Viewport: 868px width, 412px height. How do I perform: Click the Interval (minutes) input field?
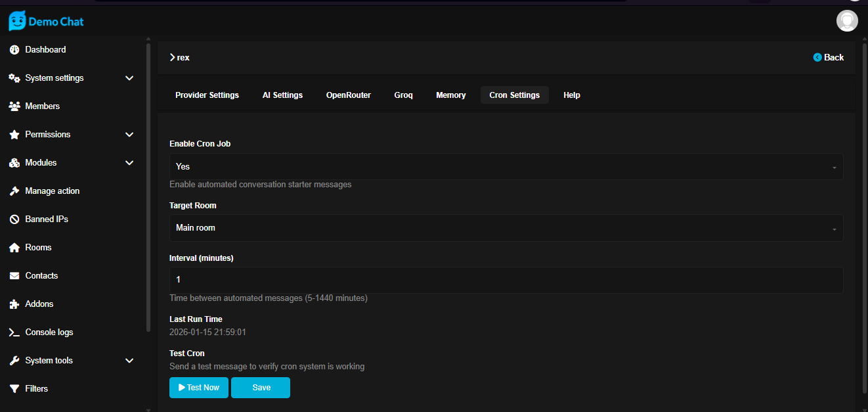(506, 280)
